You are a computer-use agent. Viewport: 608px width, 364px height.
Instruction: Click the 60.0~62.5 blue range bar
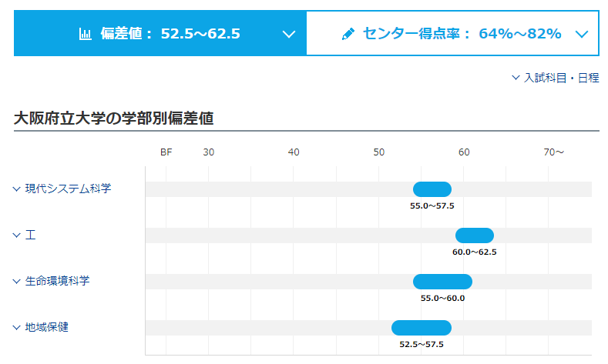[475, 235]
